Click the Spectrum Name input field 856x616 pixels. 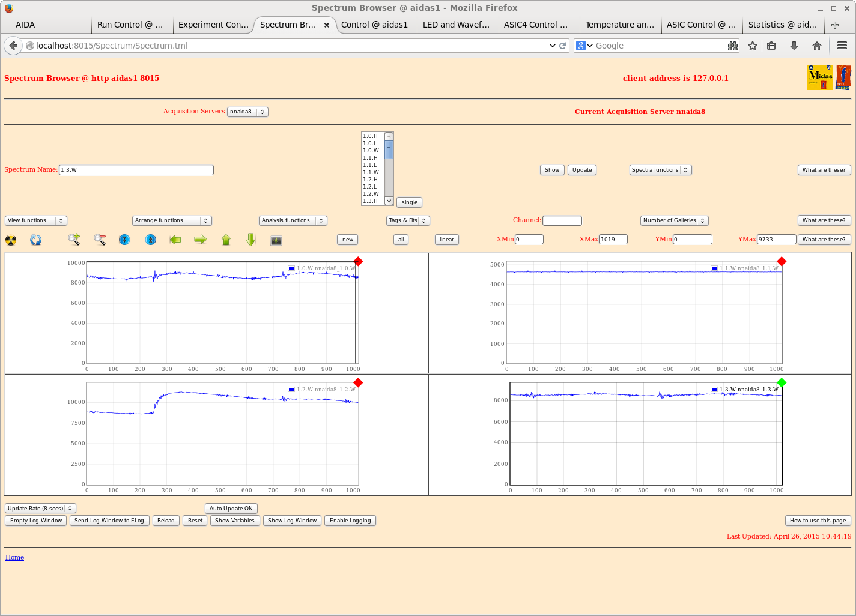click(136, 170)
